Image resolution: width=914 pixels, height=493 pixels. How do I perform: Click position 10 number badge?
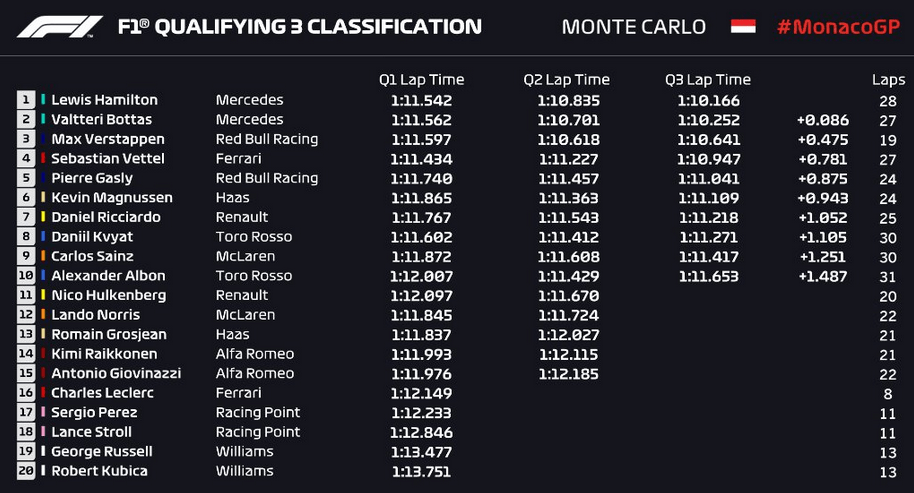[26, 276]
